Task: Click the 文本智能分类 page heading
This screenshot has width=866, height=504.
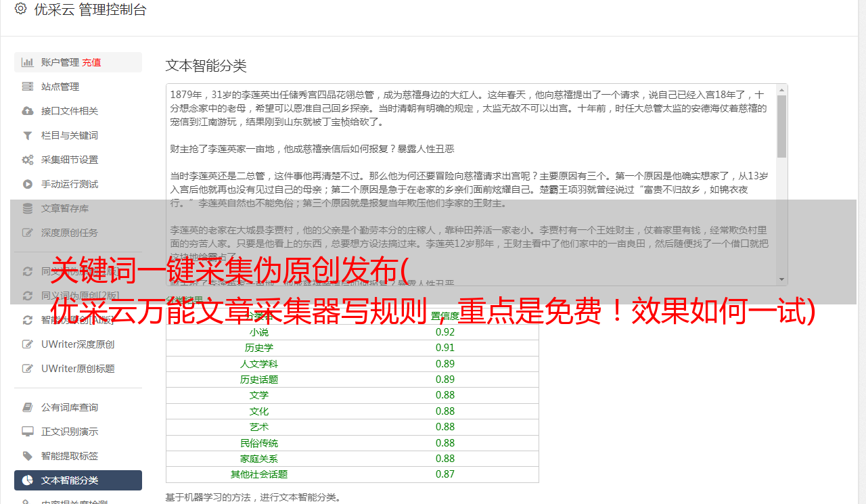Action: pos(206,66)
